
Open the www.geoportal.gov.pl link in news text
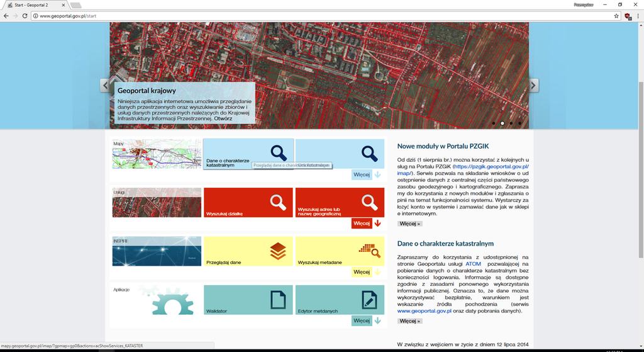pos(425,311)
